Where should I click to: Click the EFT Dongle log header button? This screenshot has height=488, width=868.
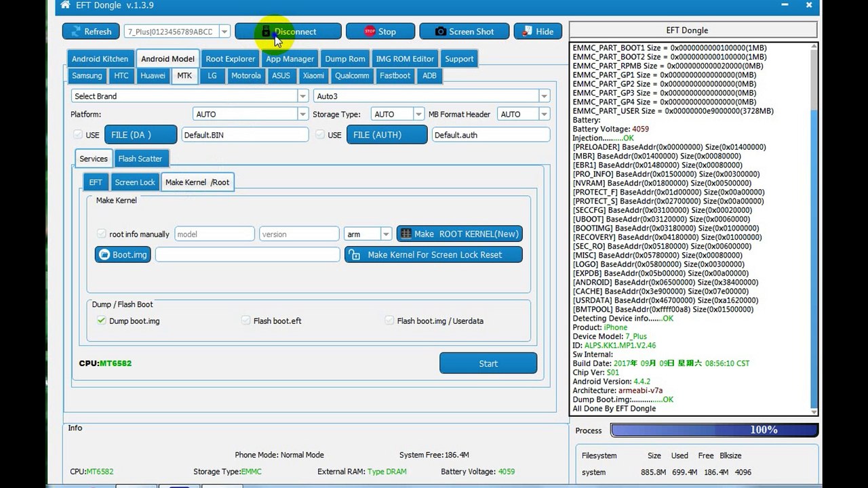(x=692, y=30)
